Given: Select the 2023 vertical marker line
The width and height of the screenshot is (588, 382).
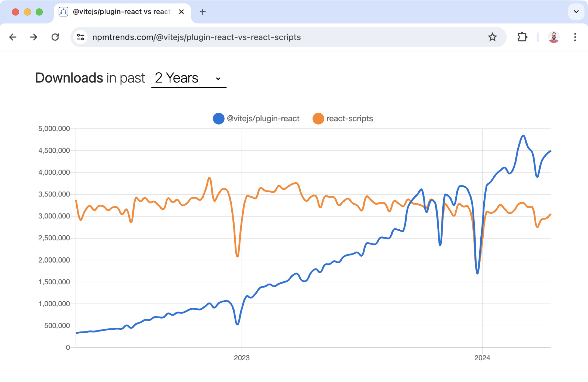Looking at the screenshot, I should pyautogui.click(x=241, y=238).
